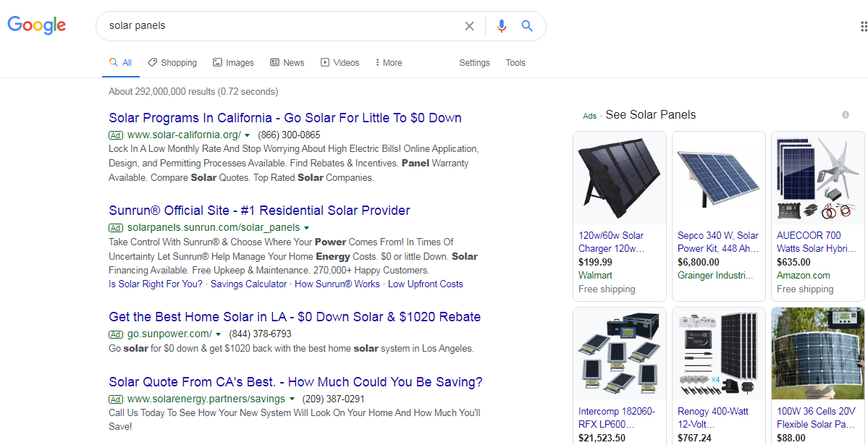Click the Google logo
868x445 pixels.
pyautogui.click(x=36, y=25)
